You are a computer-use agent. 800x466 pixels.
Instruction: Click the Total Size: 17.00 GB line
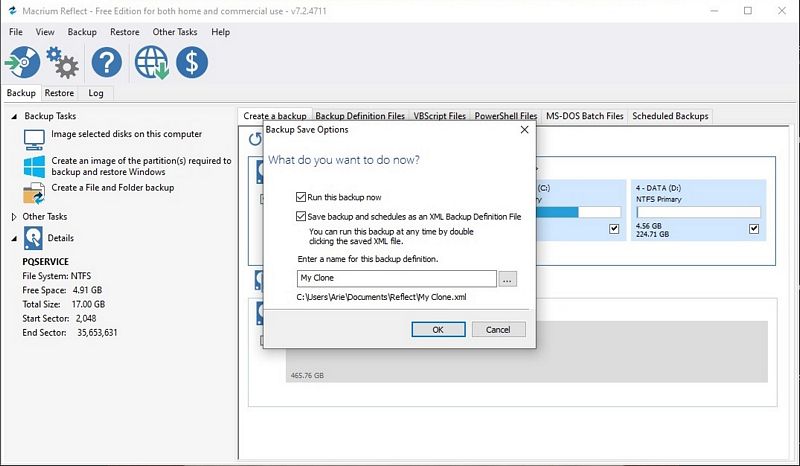coord(64,304)
